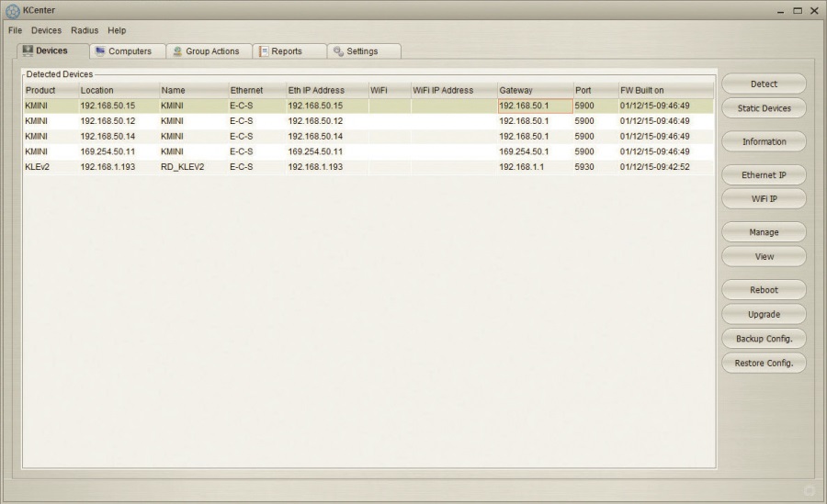Click the RD_KLEV2 name cell
Screen dimensions: 827x504
[194, 166]
